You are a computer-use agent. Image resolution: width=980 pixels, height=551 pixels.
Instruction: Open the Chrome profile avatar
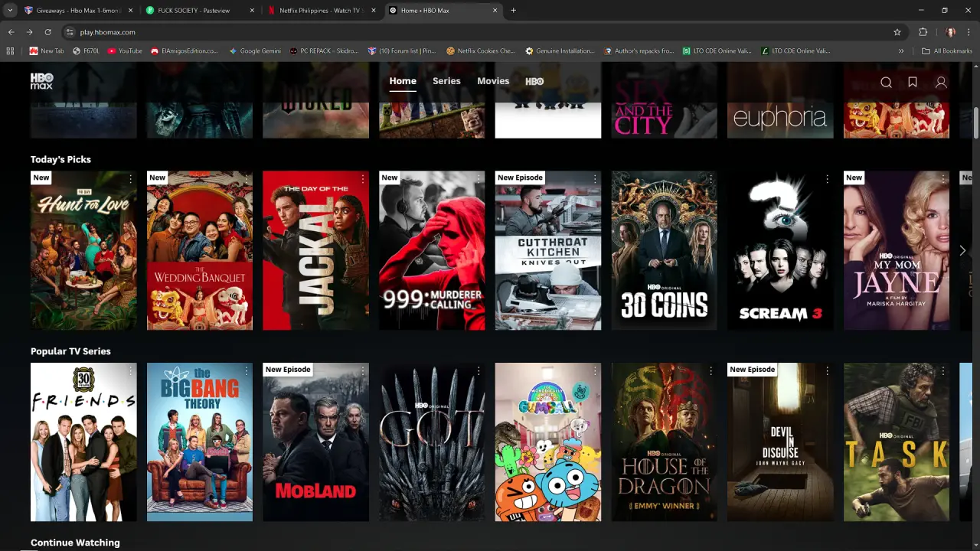point(950,32)
